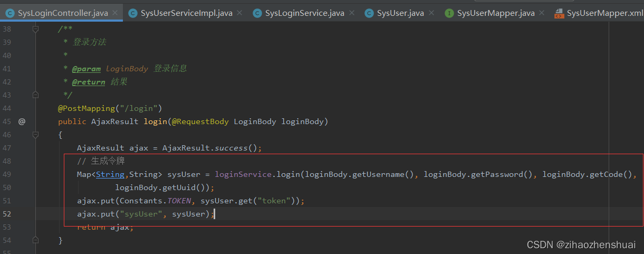Click line number 44 in the gutter
Viewport: 644px width, 254px height.
click(7, 108)
